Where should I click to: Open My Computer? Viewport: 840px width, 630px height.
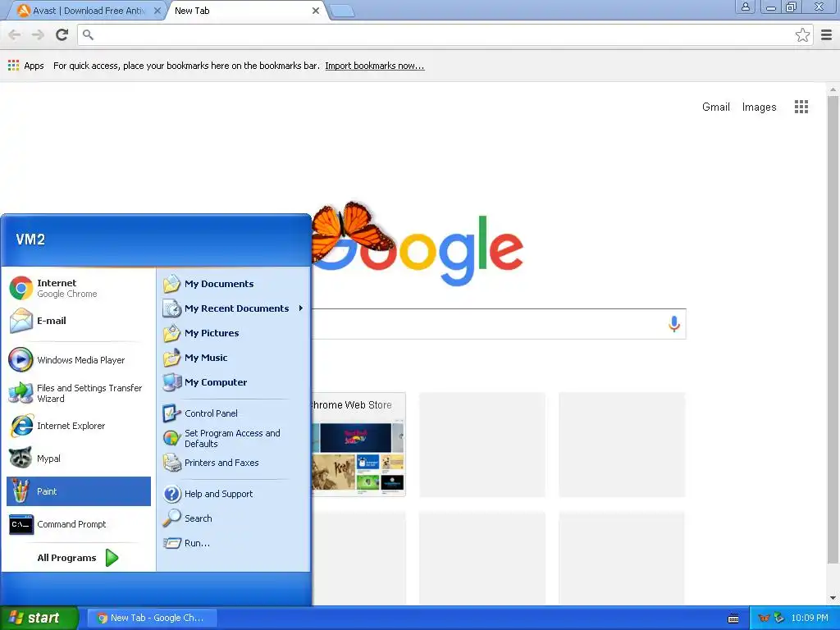point(233,382)
